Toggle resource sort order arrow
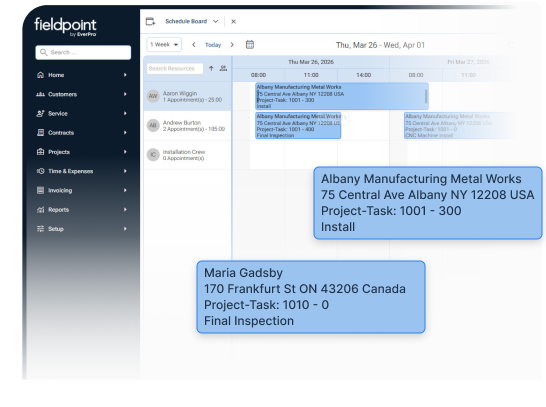 tap(211, 68)
